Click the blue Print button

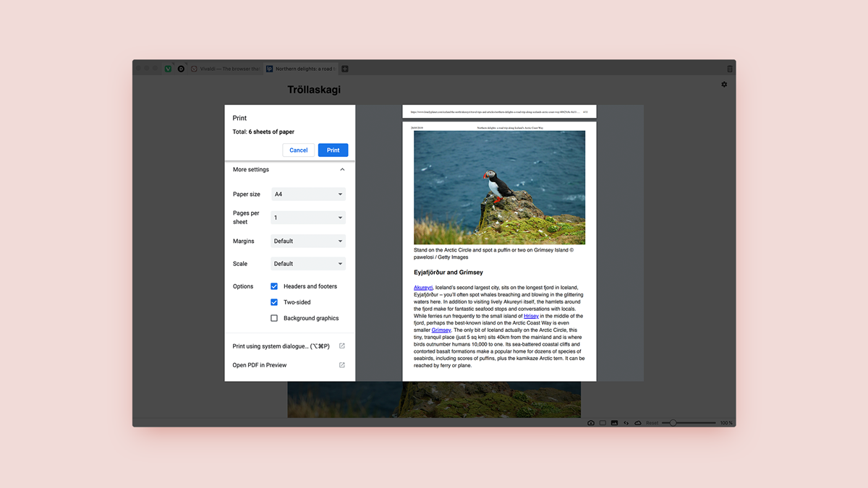[333, 150]
